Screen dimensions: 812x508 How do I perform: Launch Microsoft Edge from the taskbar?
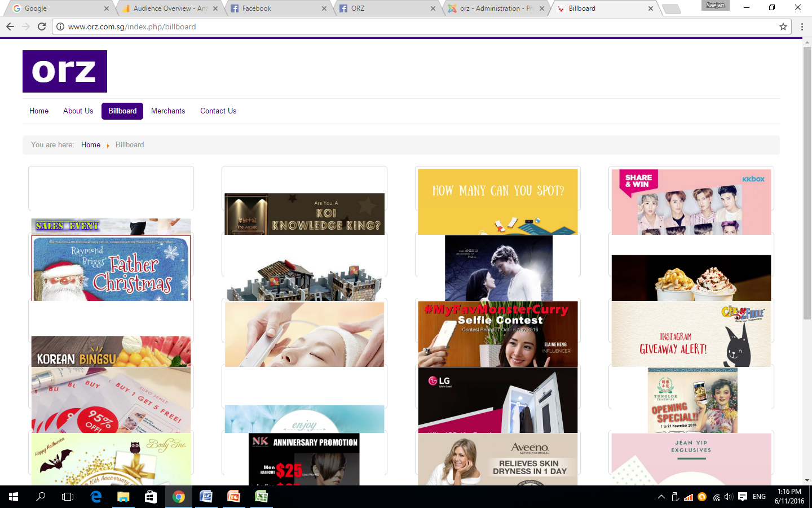pyautogui.click(x=96, y=497)
